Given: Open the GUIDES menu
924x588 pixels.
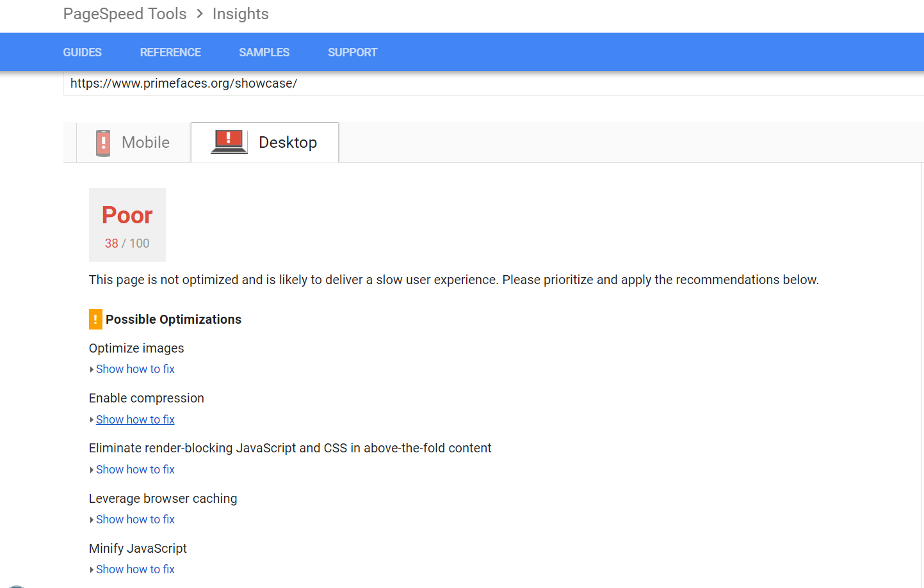Looking at the screenshot, I should 82,52.
